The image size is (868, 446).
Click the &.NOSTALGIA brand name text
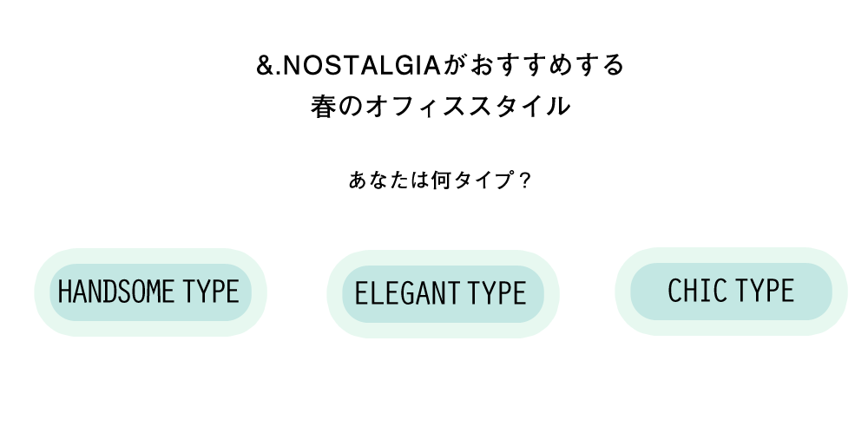[348, 66]
